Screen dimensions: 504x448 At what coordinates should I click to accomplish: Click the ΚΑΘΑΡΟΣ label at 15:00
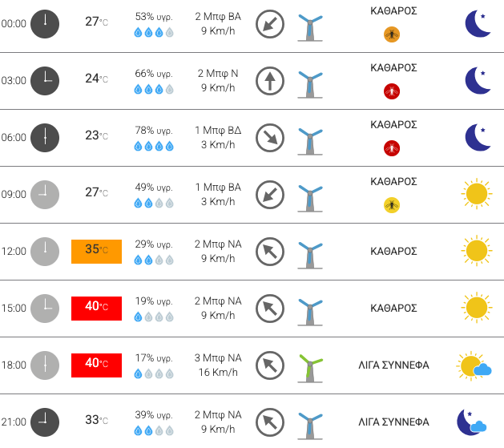tap(393, 309)
